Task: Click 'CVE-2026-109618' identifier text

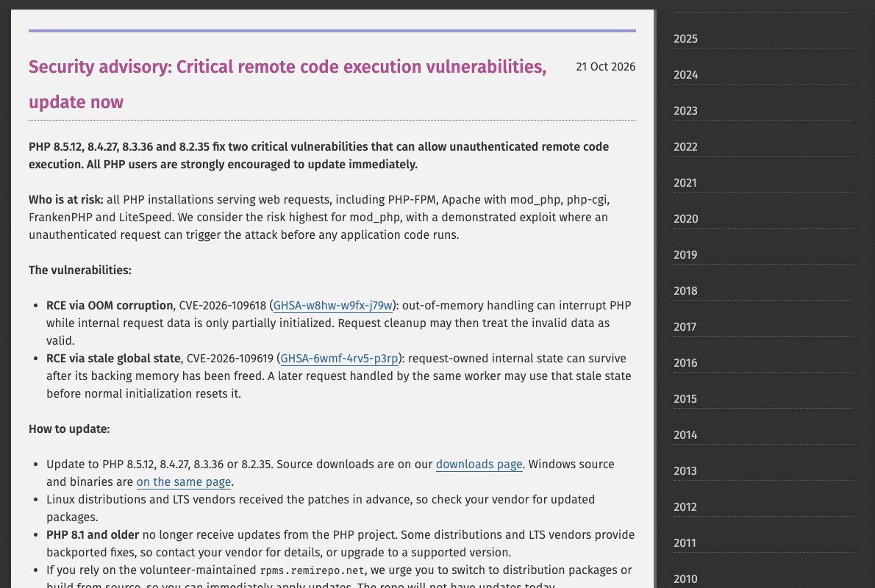Action: 223,306
